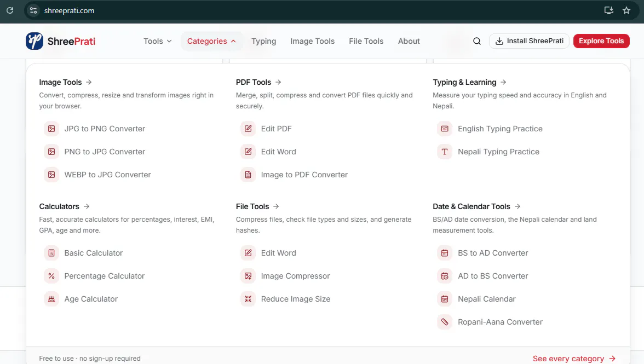This screenshot has height=364, width=644.
Task: Open WEBP to JPG Converter text link
Action: (x=107, y=175)
